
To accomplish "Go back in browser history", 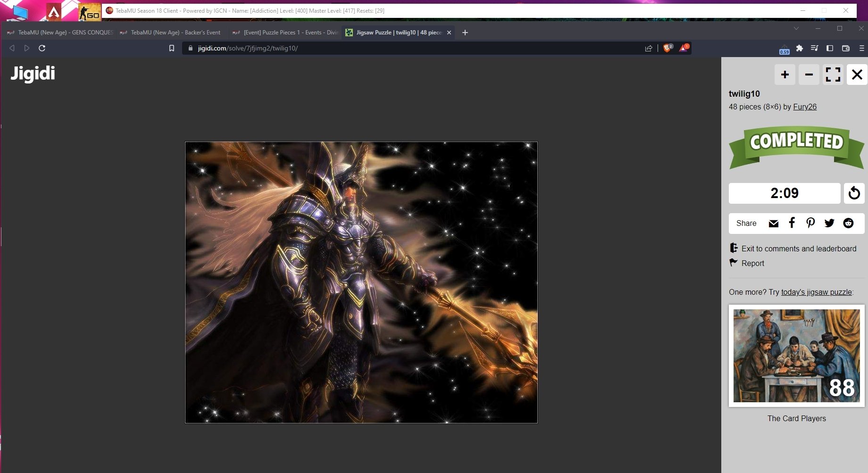I will pos(12,48).
